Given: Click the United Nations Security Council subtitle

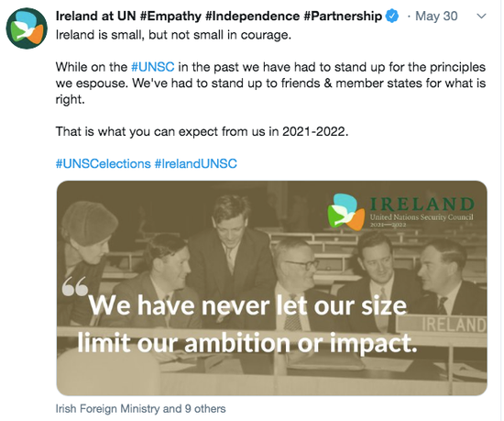Looking at the screenshot, I should click(422, 217).
